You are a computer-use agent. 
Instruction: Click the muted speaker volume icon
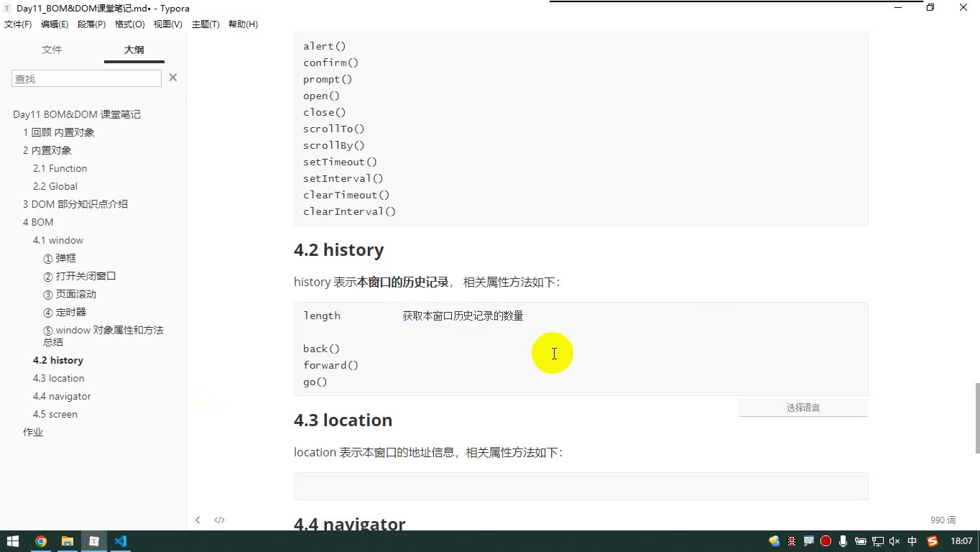895,541
